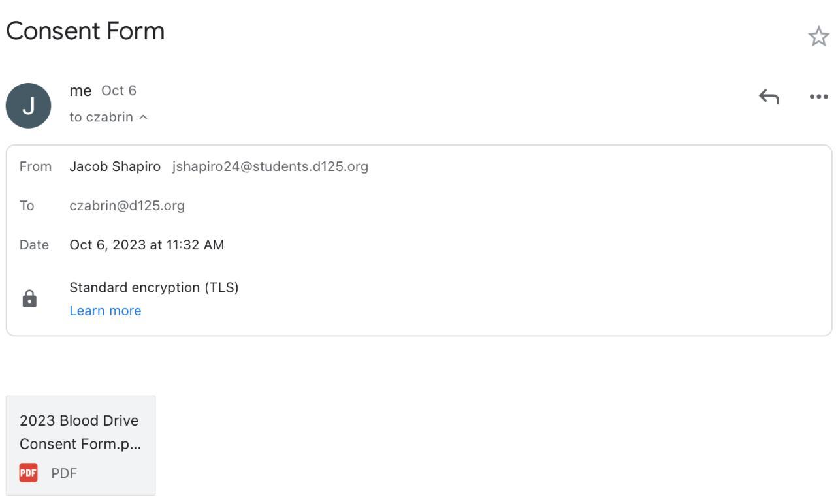
Task: Click sender name Jacob Shapiro
Action: pyautogui.click(x=115, y=166)
